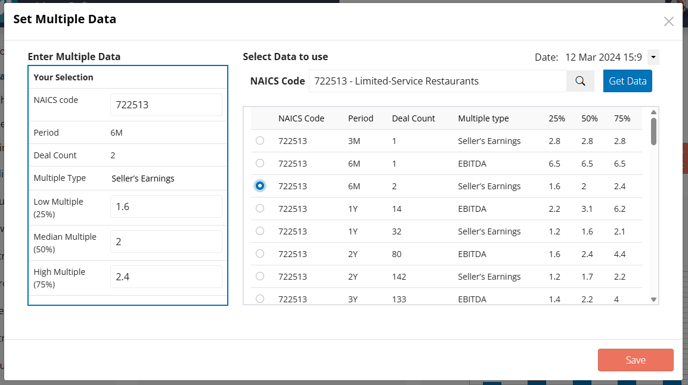The height and width of the screenshot is (385, 688).
Task: Click the 6M Period value in Your Selection
Action: point(116,133)
